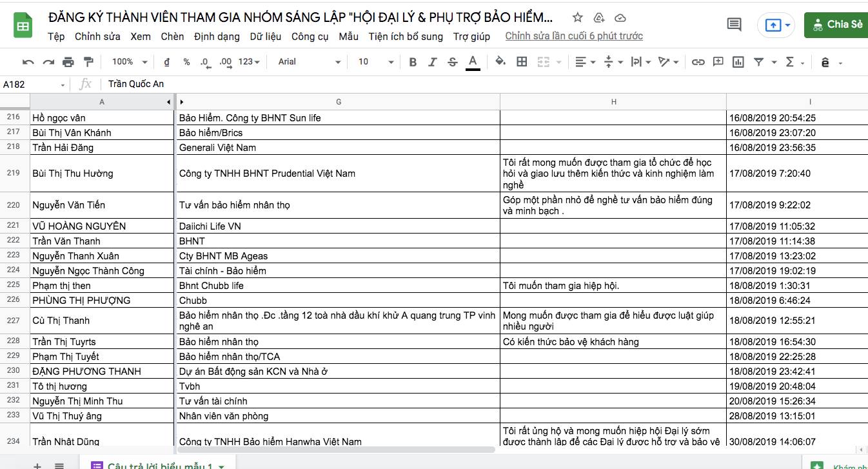Insert a link
Screen dimensions: 868x469
[x=698, y=62]
